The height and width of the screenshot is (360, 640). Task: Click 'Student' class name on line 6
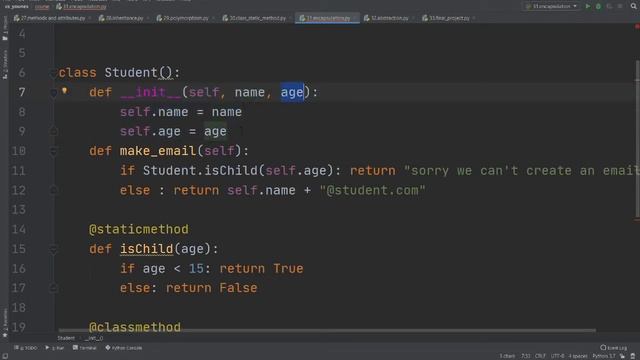[131, 73]
